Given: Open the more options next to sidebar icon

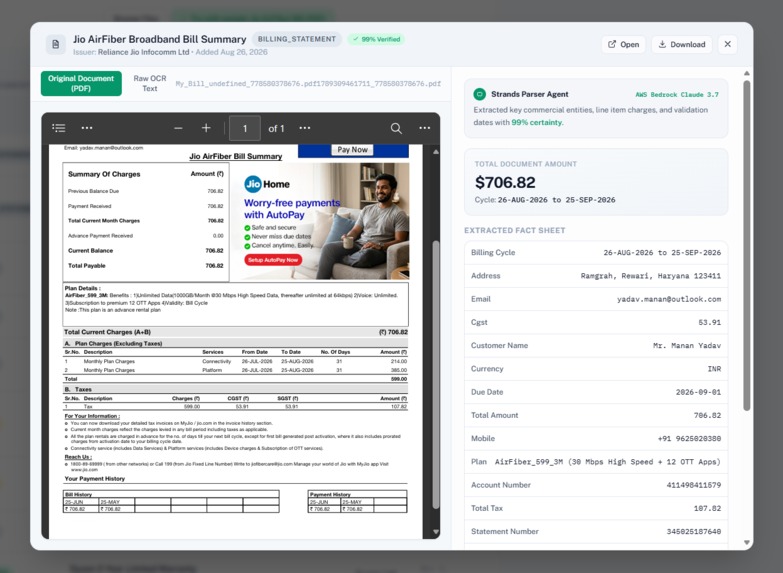Looking at the screenshot, I should tap(87, 128).
